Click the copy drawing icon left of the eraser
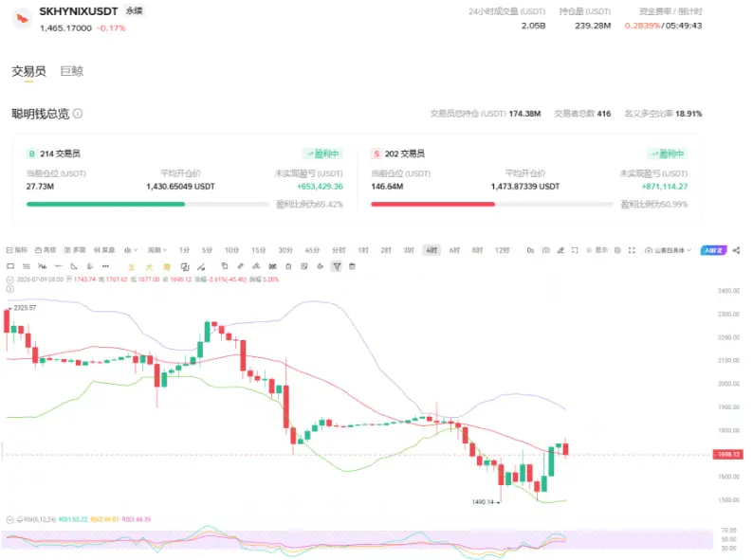 pos(224,266)
